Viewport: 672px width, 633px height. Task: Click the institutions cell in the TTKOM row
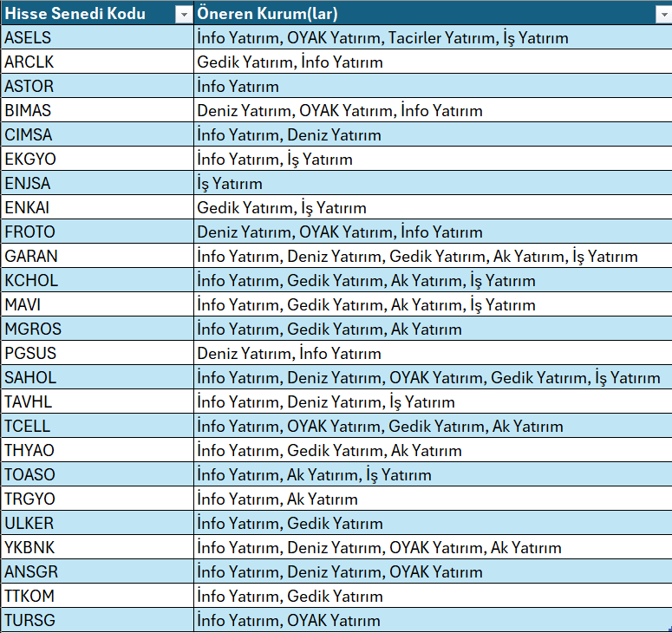(433, 596)
